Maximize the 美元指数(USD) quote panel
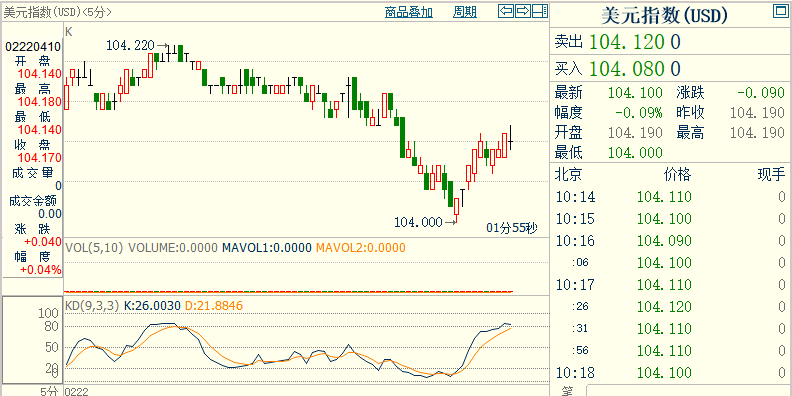Image resolution: width=792 pixels, height=396 pixels. click(780, 11)
